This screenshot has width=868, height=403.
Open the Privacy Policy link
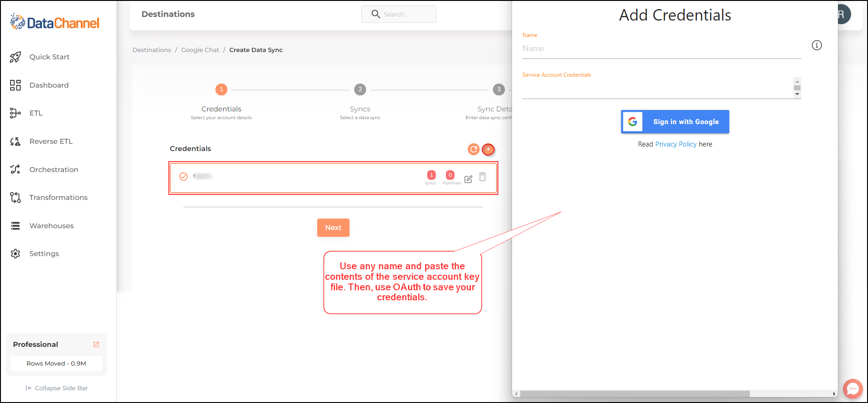(x=676, y=144)
